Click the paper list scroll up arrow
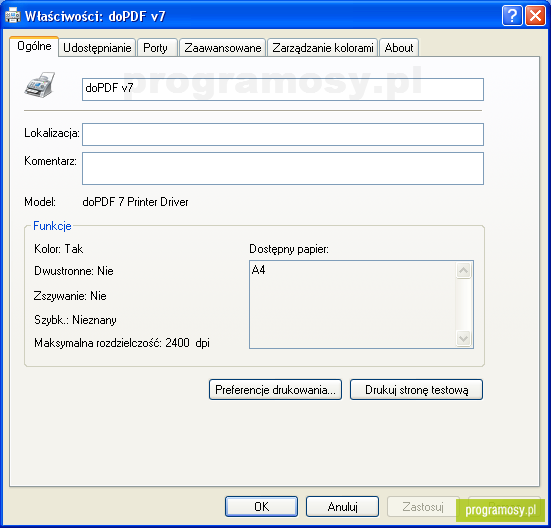Screen dimensions: 551x528 pyautogui.click(x=464, y=270)
